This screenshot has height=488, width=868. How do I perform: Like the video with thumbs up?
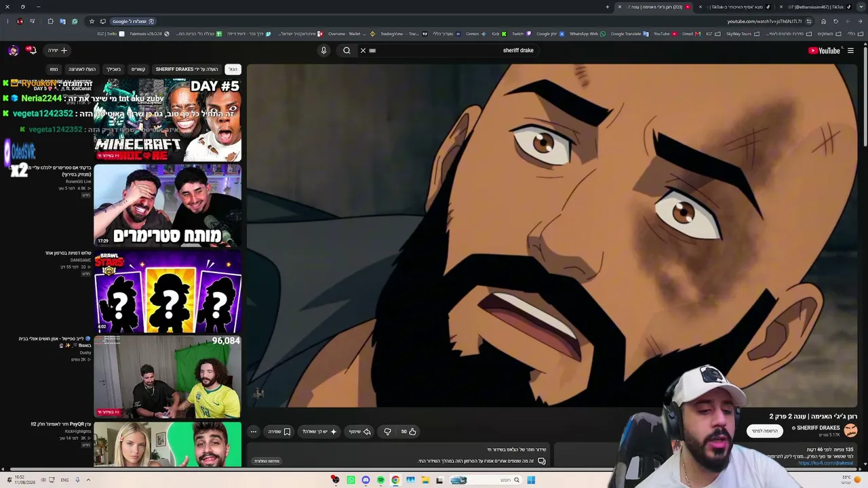pyautogui.click(x=408, y=432)
